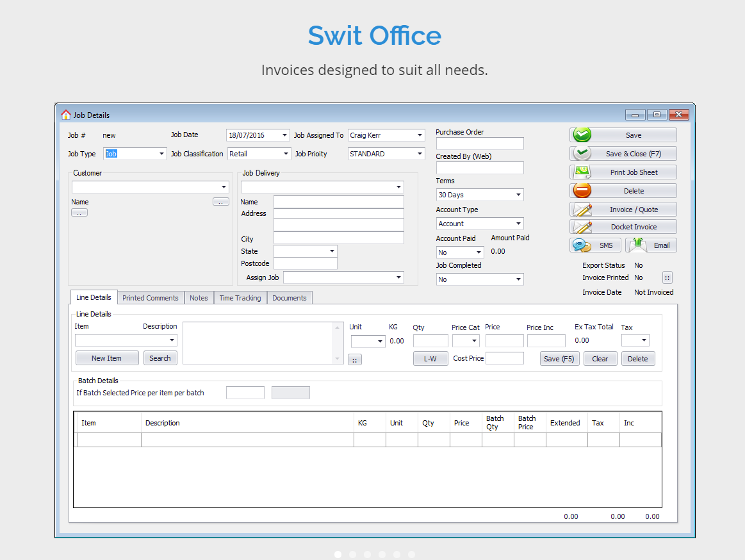Image resolution: width=745 pixels, height=560 pixels.
Task: Open the Account Paid dropdown
Action: coord(479,252)
